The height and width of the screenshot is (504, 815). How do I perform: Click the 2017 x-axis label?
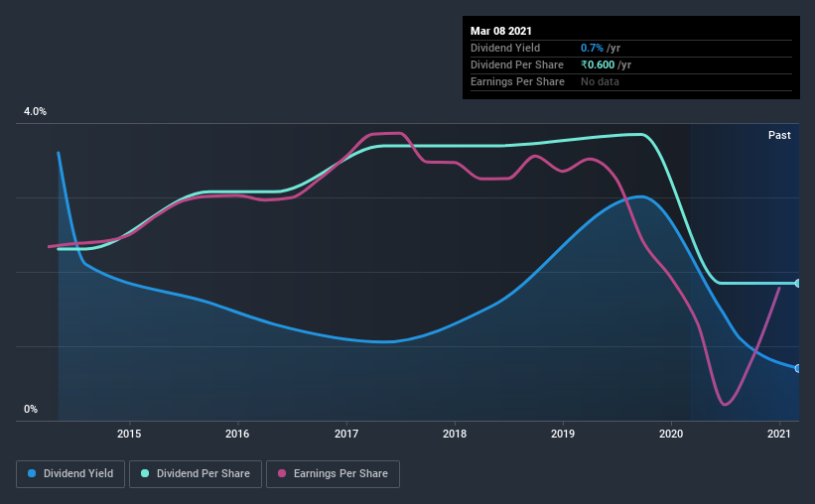click(346, 434)
